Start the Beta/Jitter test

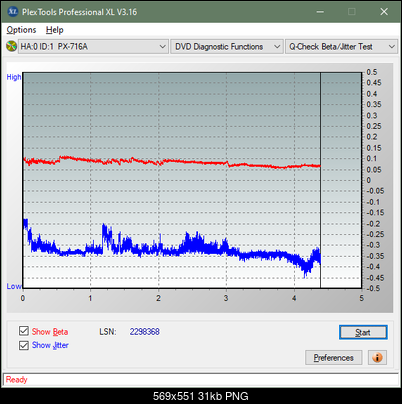pos(363,332)
